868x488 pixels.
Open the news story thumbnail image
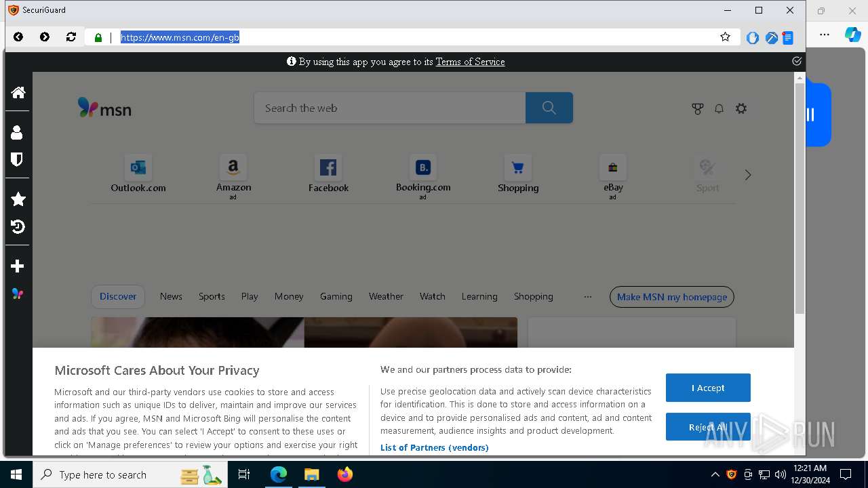pos(304,332)
